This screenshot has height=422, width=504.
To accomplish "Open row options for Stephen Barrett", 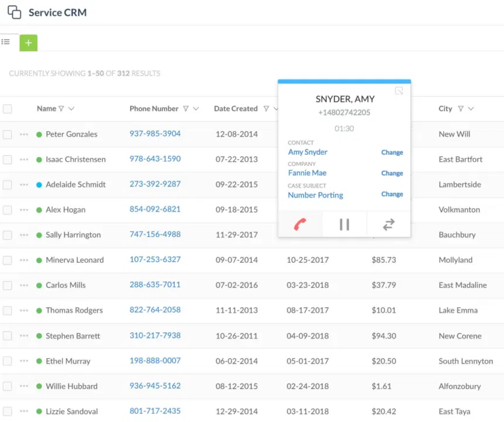I will tap(24, 336).
